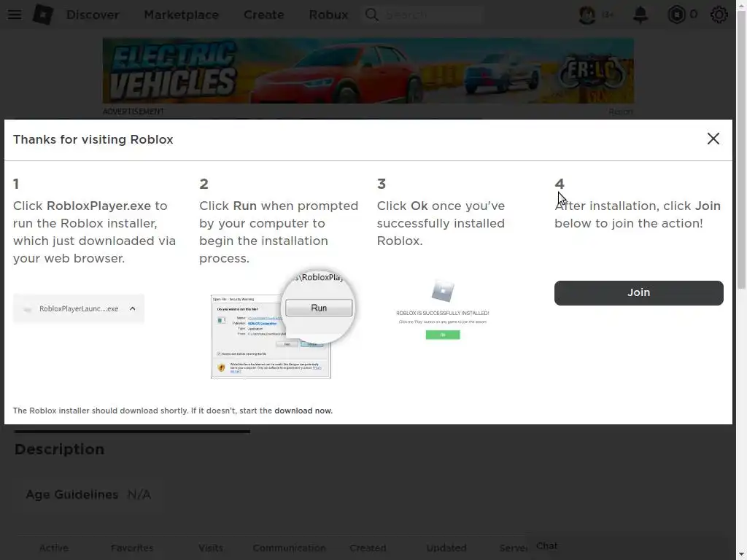Click the Communication stat label
Screen dimensions: 747x560
(x=289, y=548)
